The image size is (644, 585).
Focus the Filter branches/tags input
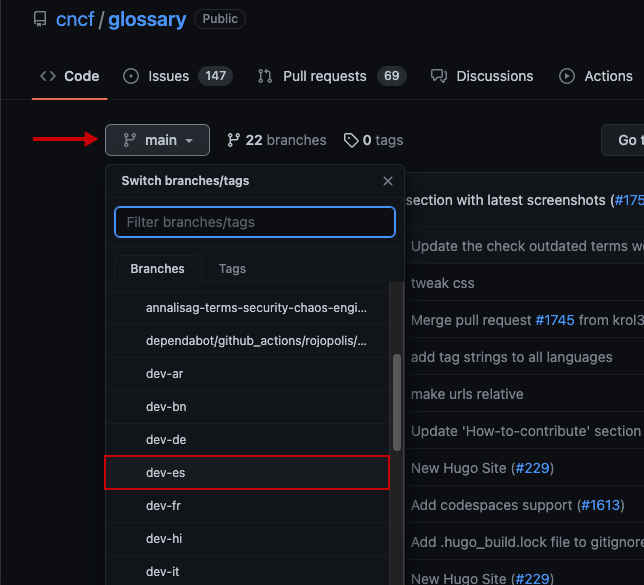(x=255, y=222)
